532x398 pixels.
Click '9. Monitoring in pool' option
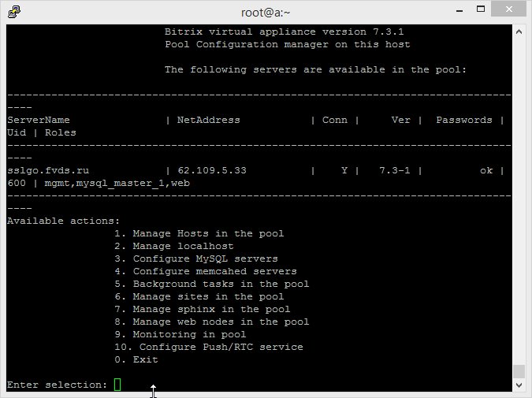click(x=180, y=334)
